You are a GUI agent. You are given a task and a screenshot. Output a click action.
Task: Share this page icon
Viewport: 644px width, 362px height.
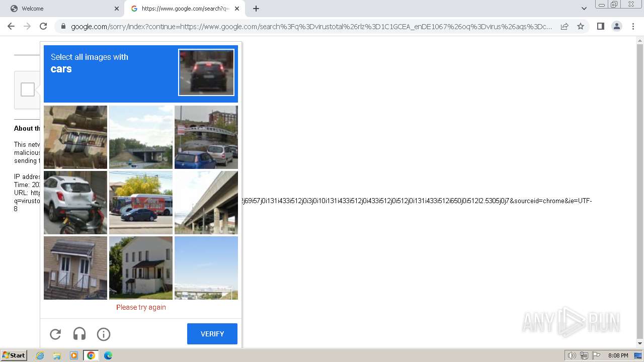pos(565,26)
